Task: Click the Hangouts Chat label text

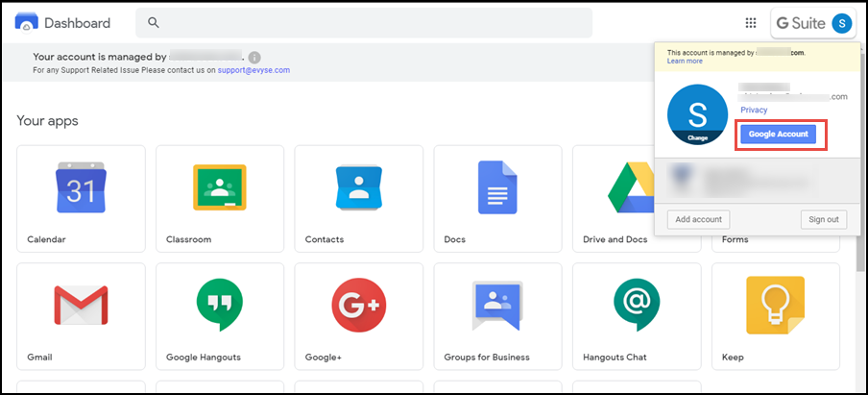Action: click(615, 357)
